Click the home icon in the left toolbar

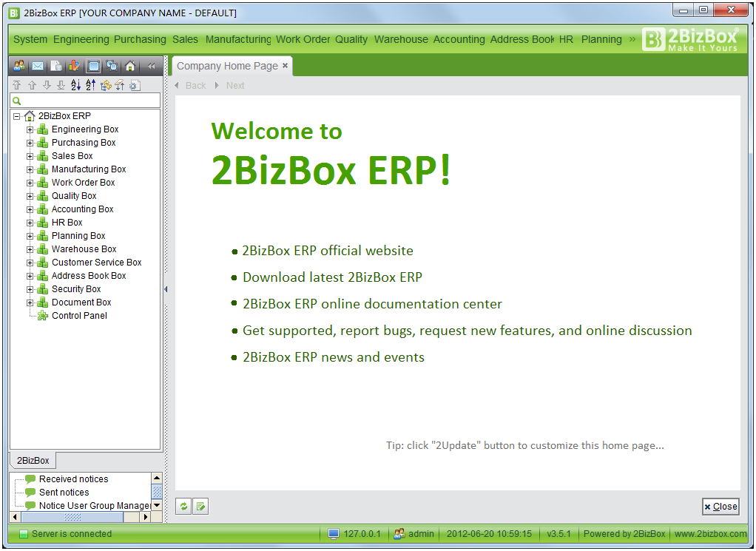tap(129, 66)
